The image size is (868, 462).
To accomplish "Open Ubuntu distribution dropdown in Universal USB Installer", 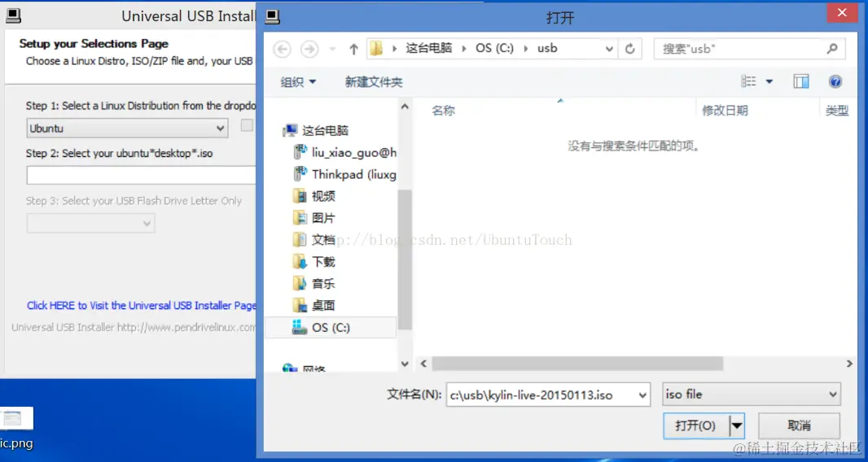I will 127,129.
